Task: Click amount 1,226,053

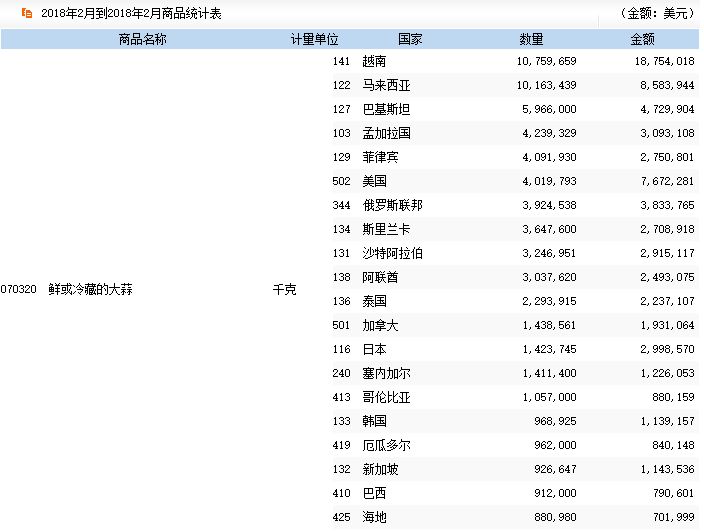Action: (668, 373)
